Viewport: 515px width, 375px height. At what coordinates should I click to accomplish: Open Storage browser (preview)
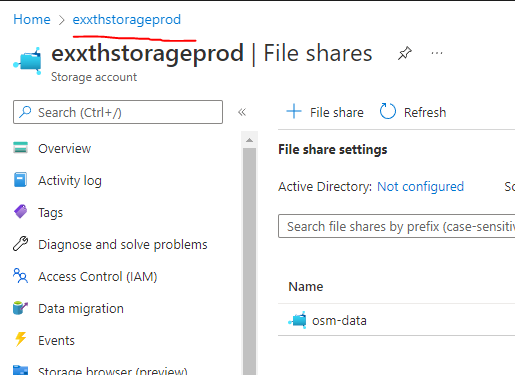coord(112,370)
